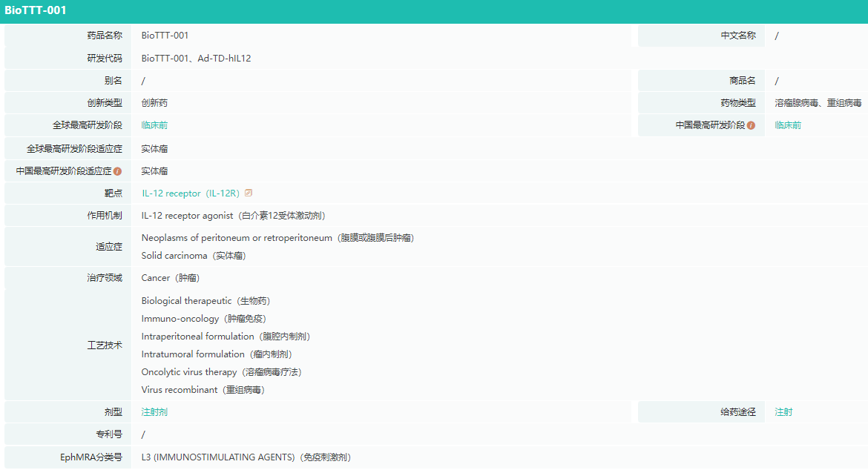Click the 适应症 field label
This screenshot has width=868, height=470.
click(x=109, y=247)
